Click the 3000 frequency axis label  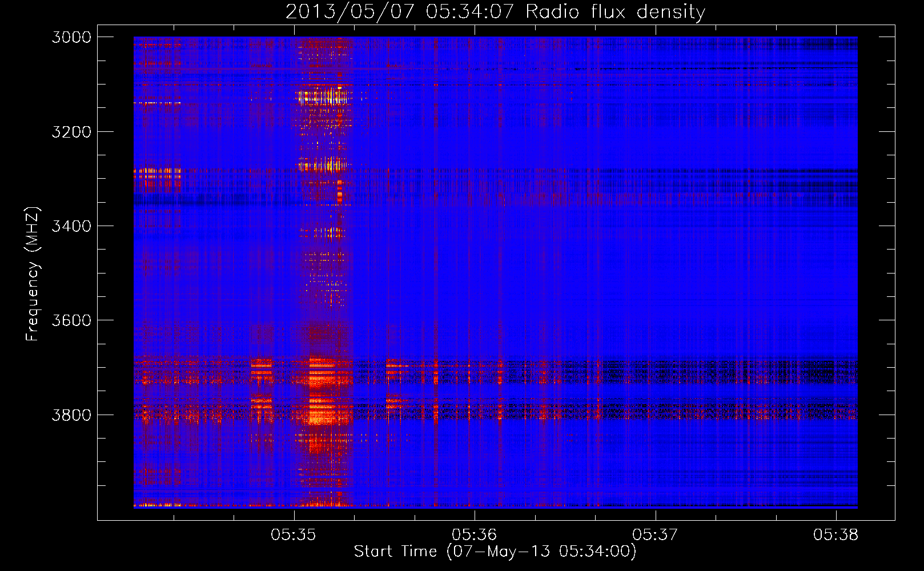(x=71, y=37)
